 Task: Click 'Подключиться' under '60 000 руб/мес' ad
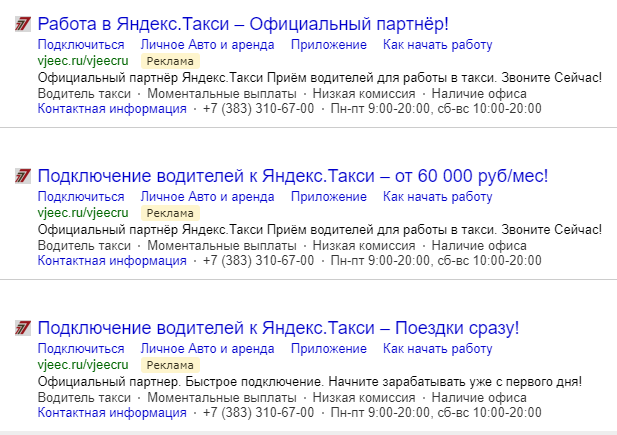(81, 196)
